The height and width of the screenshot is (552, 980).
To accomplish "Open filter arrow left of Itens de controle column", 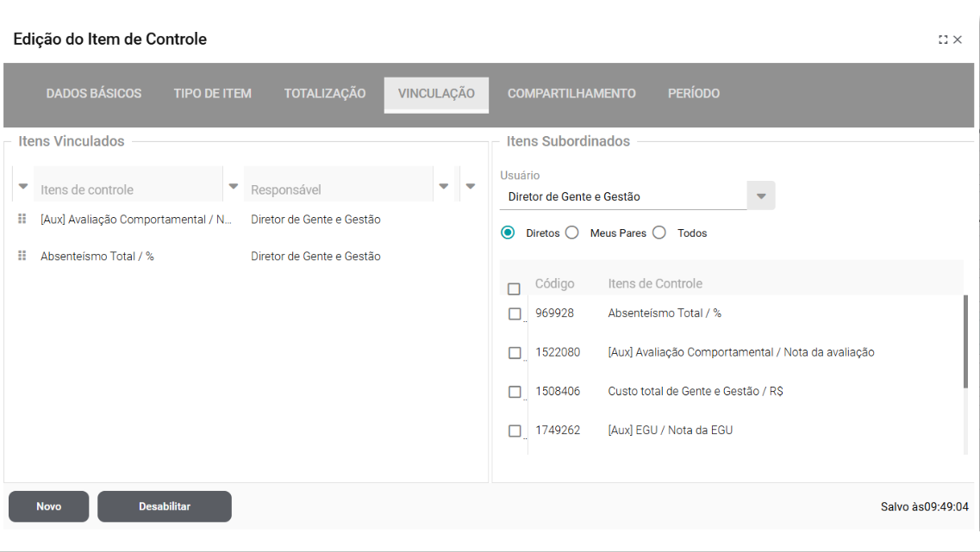I will click(23, 187).
